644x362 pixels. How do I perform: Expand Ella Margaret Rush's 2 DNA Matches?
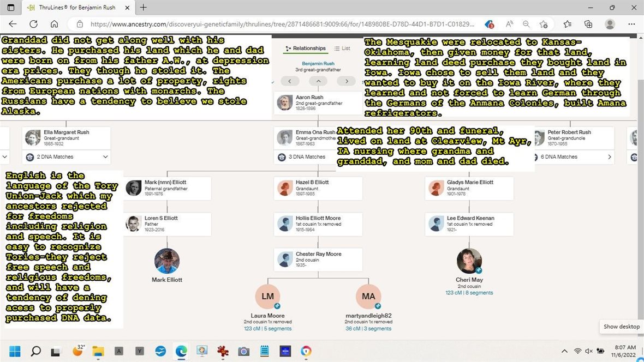(105, 157)
